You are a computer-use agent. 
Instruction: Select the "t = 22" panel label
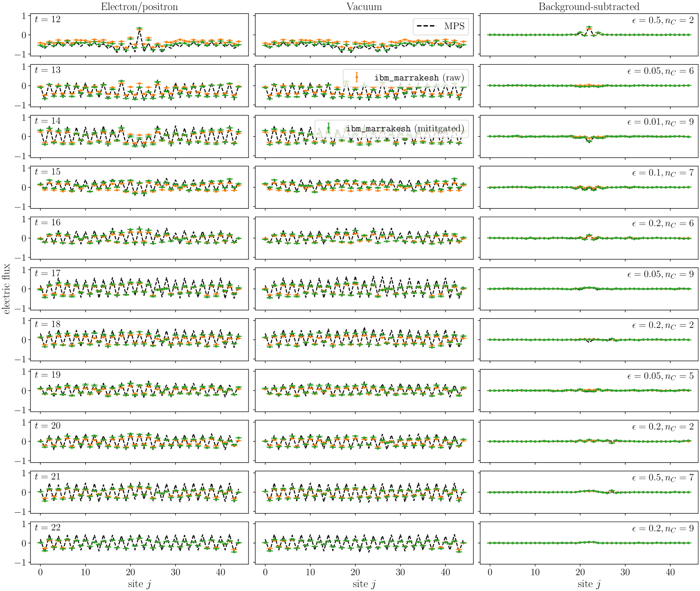pyautogui.click(x=48, y=528)
